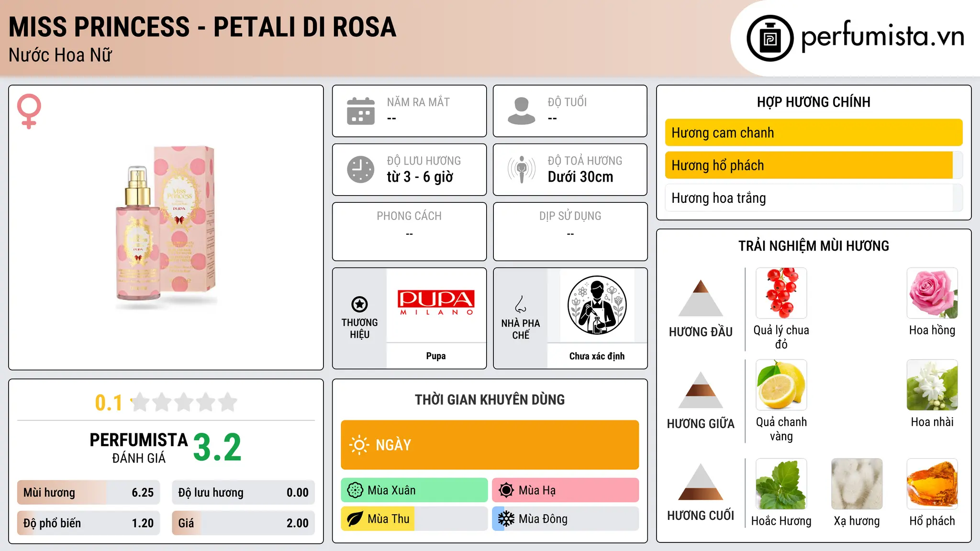Viewport: 980px width, 551px height.
Task: Click the 0.1 user rating number
Action: click(109, 403)
